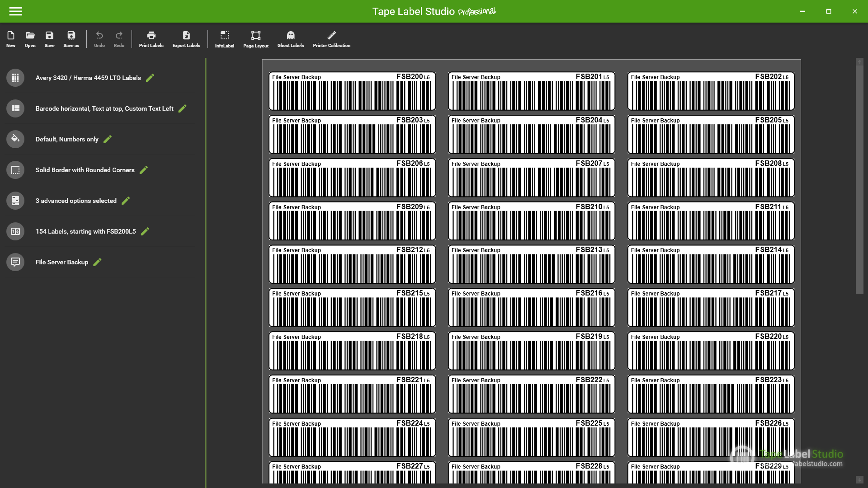Click label FSB220 in preview
The width and height of the screenshot is (868, 488).
pos(711,351)
